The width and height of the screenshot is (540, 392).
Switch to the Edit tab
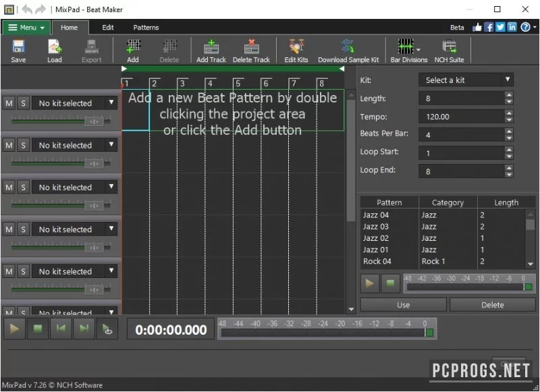click(108, 28)
